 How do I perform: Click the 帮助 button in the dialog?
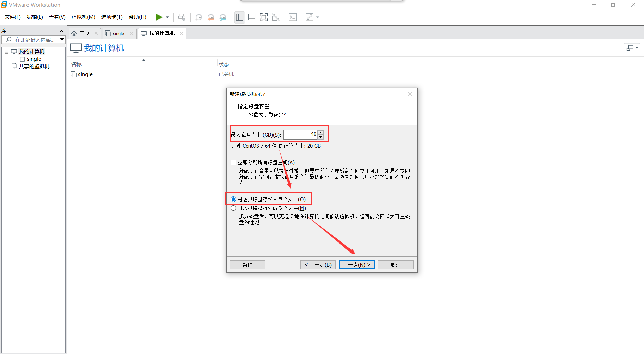247,264
